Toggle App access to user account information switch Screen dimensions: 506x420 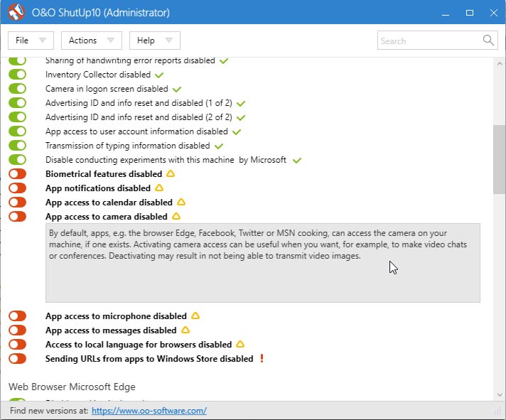[x=18, y=131]
